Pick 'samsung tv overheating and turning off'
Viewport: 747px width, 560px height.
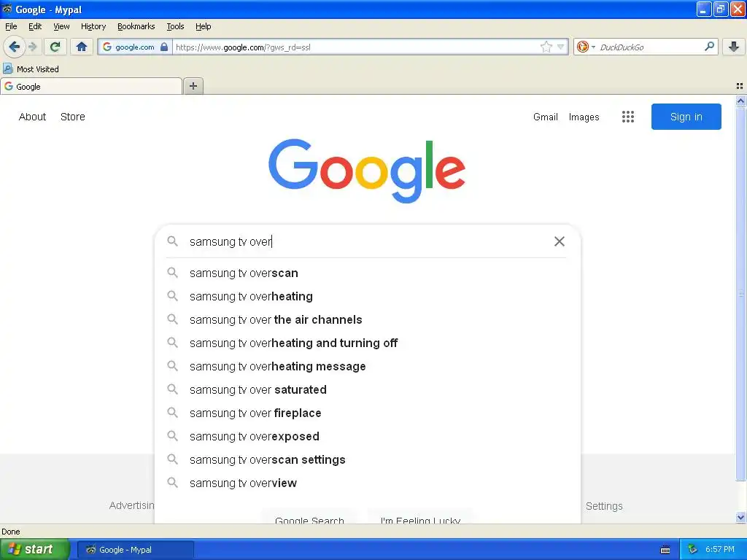click(x=367, y=343)
